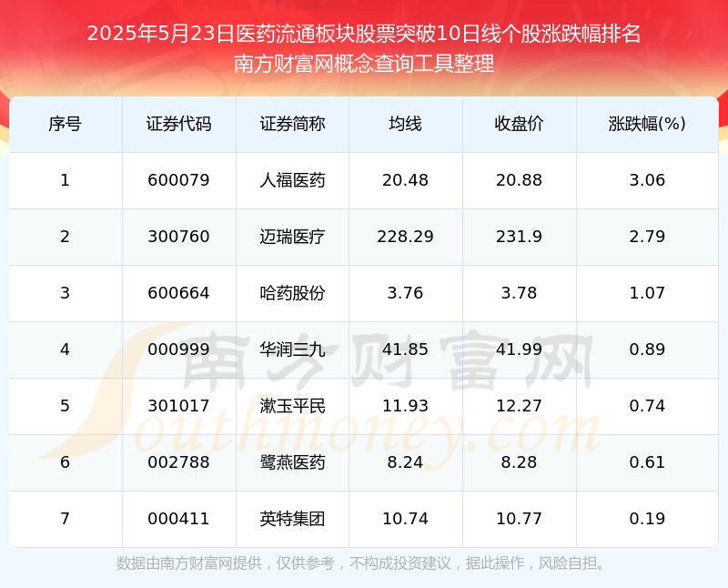Click change percentage 3.06
The height and width of the screenshot is (588, 728).
(647, 180)
